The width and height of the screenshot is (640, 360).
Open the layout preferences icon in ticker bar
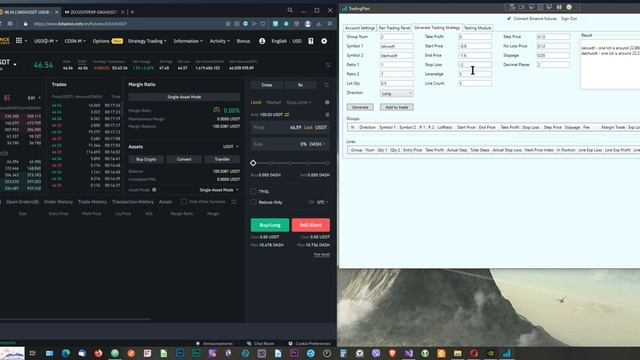click(x=328, y=65)
